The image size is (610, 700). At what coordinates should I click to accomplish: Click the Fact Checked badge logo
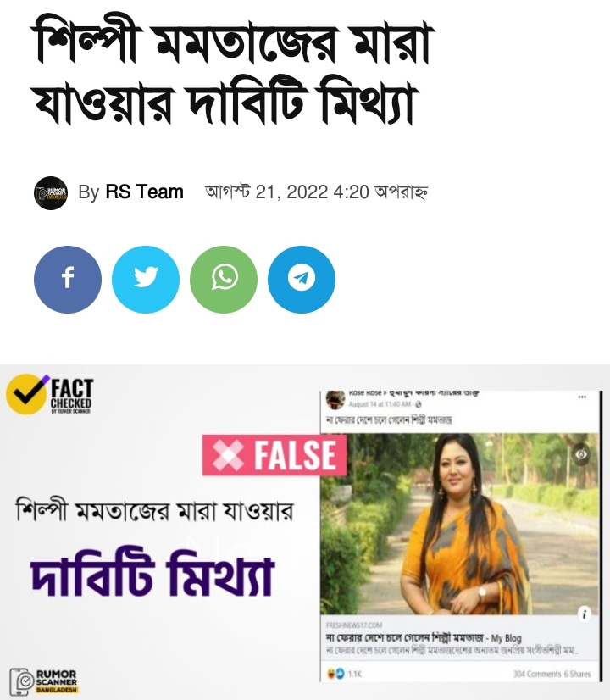[49, 394]
